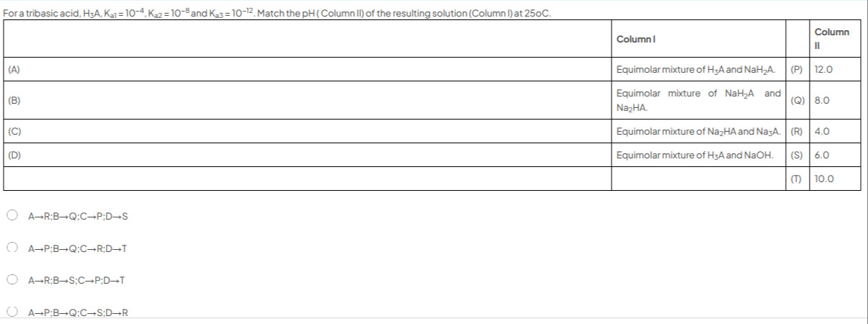The width and height of the screenshot is (868, 324).
Task: Click the Column I header cell
Action: (x=698, y=40)
